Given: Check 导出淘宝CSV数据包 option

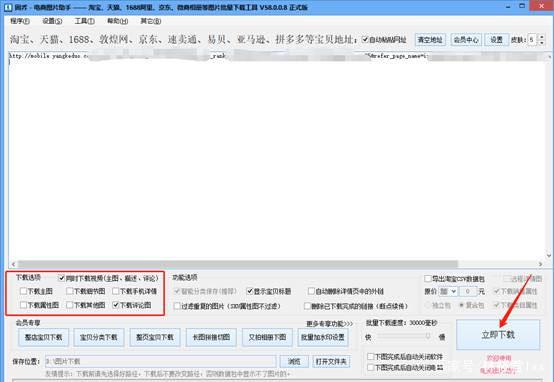Looking at the screenshot, I should click(427, 278).
